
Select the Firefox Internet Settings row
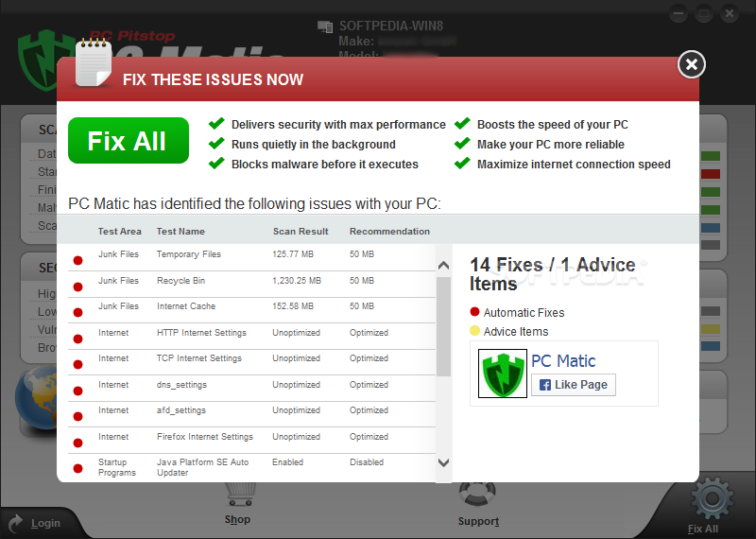[251, 440]
